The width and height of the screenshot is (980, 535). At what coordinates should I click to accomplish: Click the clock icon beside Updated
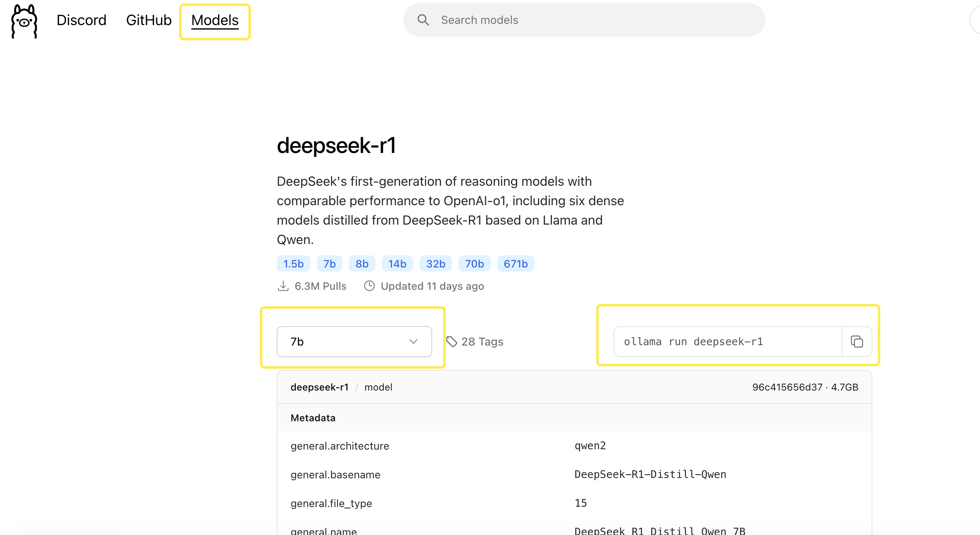click(x=369, y=286)
